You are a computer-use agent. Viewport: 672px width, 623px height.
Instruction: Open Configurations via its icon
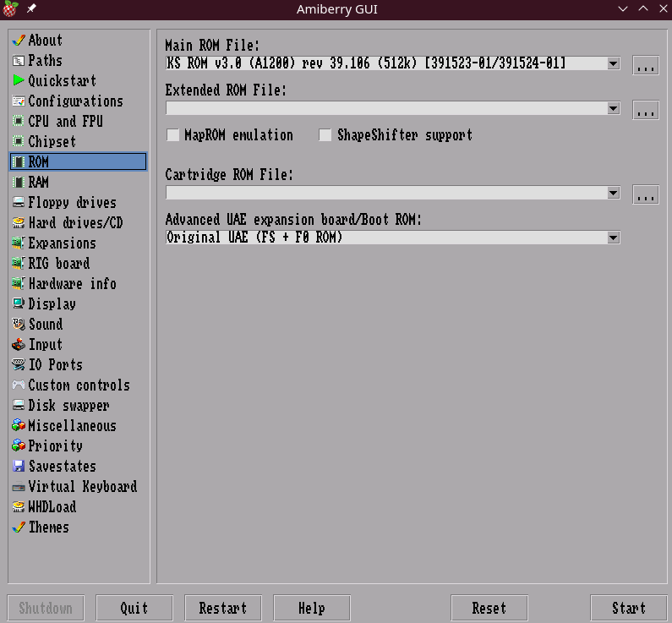coord(19,101)
